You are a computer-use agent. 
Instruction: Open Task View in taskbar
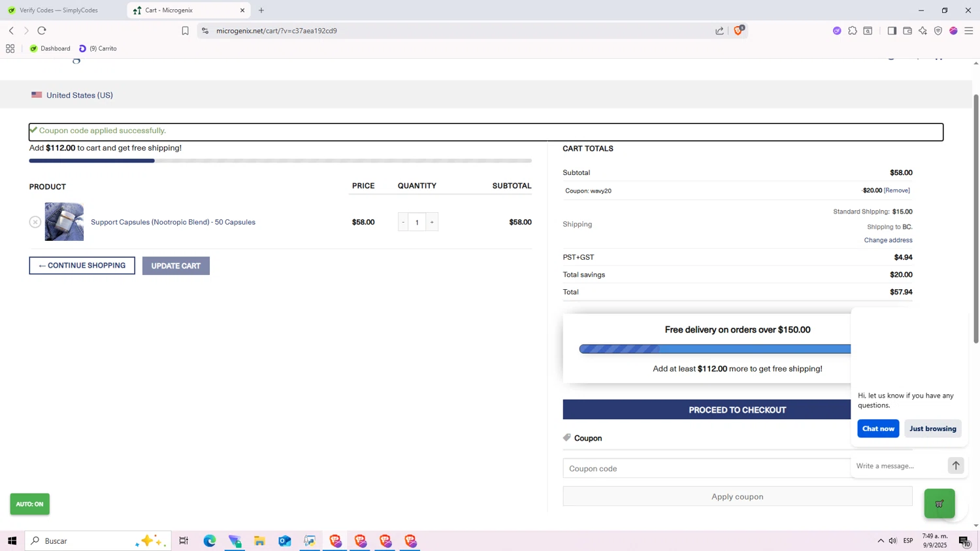click(184, 541)
